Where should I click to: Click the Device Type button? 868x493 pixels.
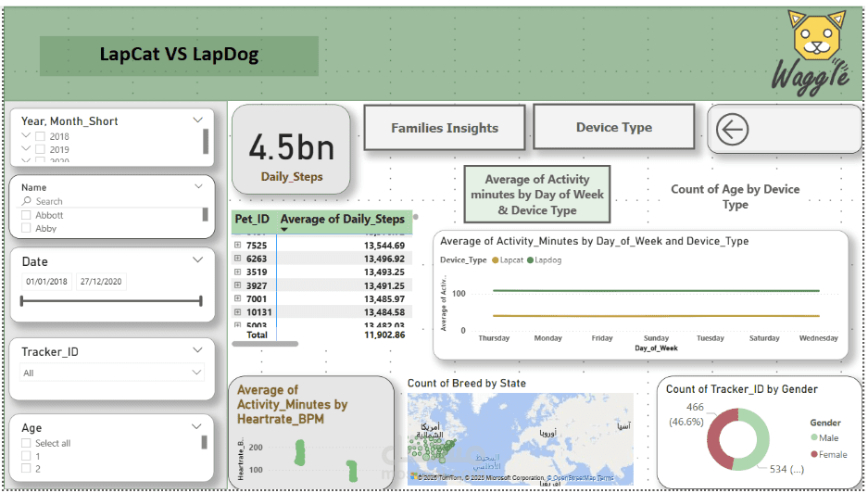[x=613, y=128]
